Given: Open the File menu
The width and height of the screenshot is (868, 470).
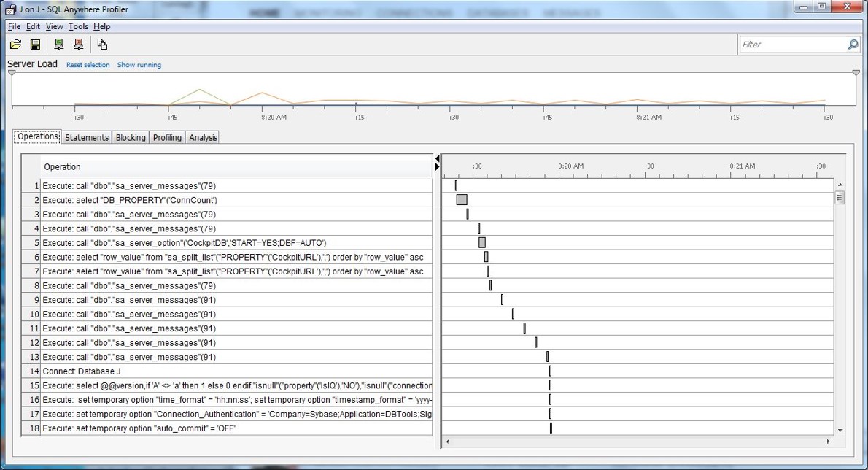Looking at the screenshot, I should [x=13, y=26].
